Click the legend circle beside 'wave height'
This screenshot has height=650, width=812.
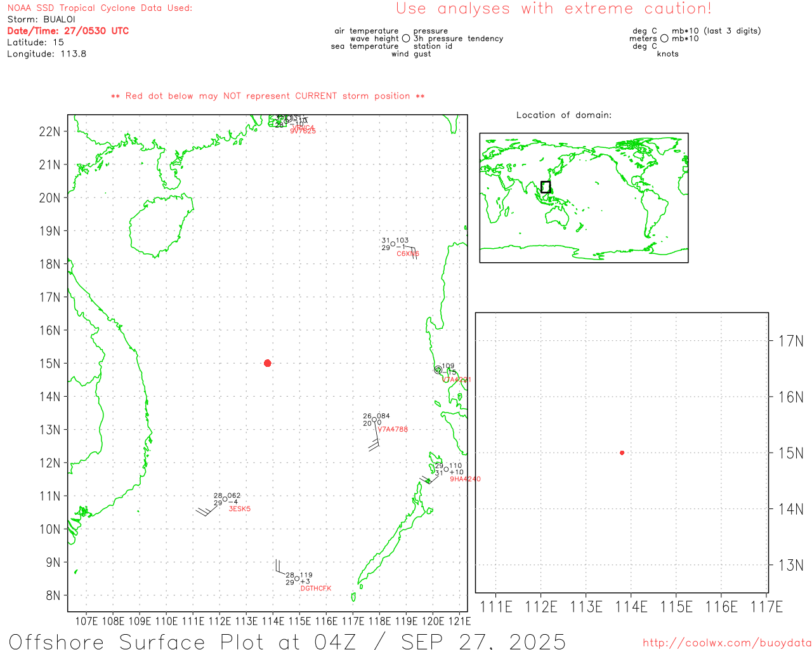point(406,38)
